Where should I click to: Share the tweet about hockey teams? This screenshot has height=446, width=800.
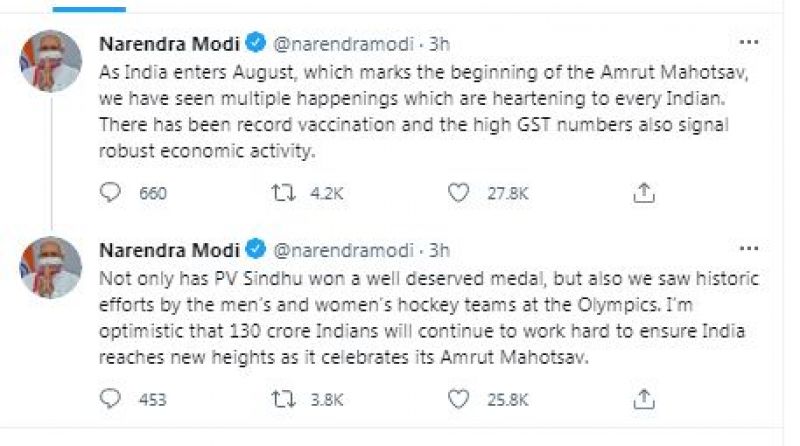646,400
